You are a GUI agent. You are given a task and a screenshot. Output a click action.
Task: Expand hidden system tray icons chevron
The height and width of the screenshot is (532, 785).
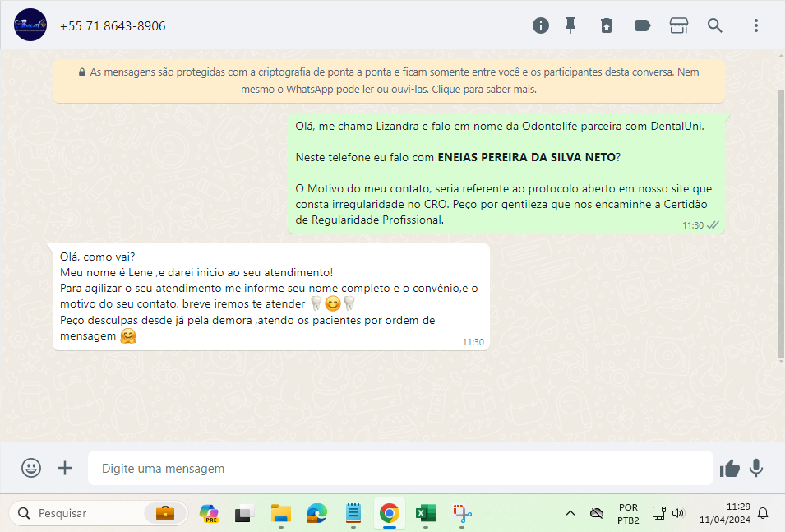tap(570, 513)
